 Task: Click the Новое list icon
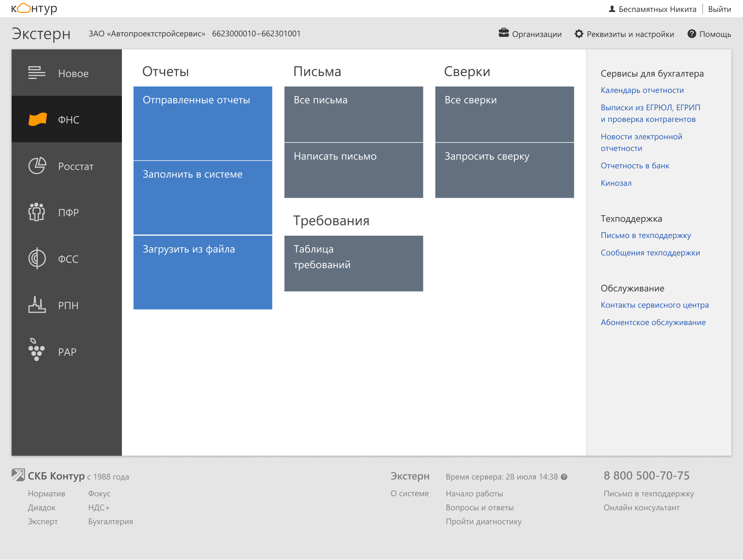coord(37,73)
